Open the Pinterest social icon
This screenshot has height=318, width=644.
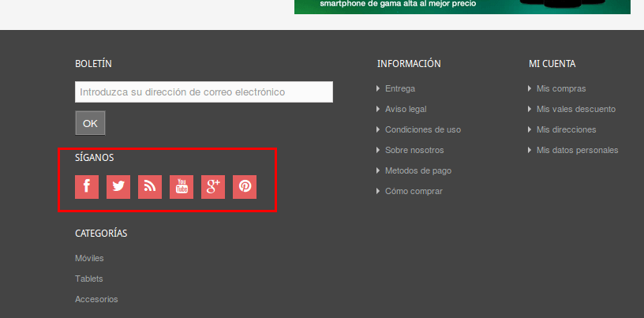coord(245,187)
